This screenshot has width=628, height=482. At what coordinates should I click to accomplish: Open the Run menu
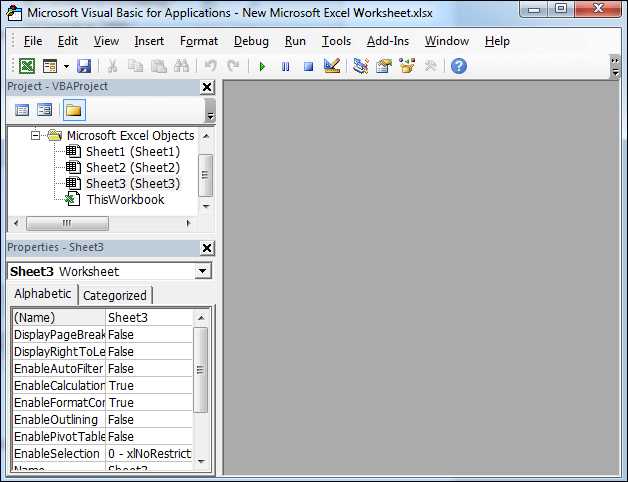(295, 41)
